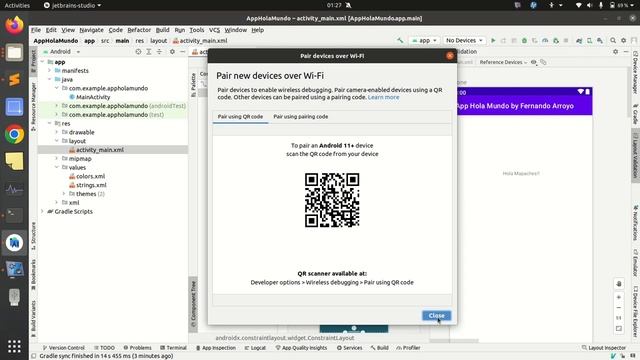The height and width of the screenshot is (360, 640).
Task: Open the Android project view dropdown
Action: coord(61,52)
